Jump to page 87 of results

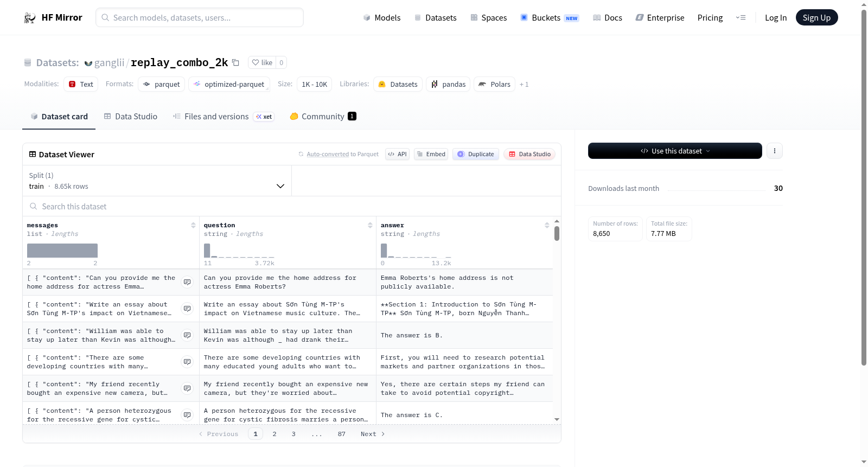click(x=341, y=434)
